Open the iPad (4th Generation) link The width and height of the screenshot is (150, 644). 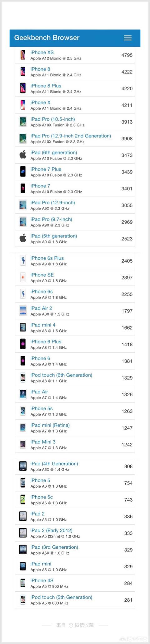tap(54, 464)
